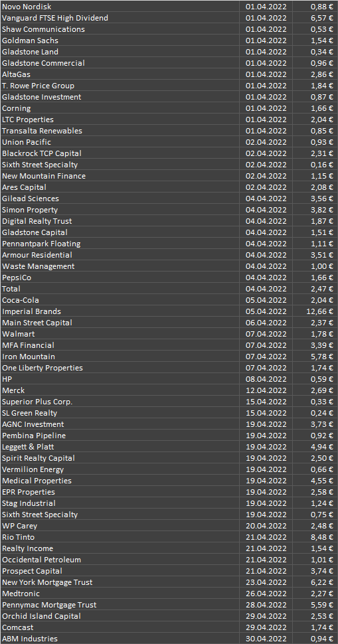Click the SL Green Realty cell

pos(120,413)
